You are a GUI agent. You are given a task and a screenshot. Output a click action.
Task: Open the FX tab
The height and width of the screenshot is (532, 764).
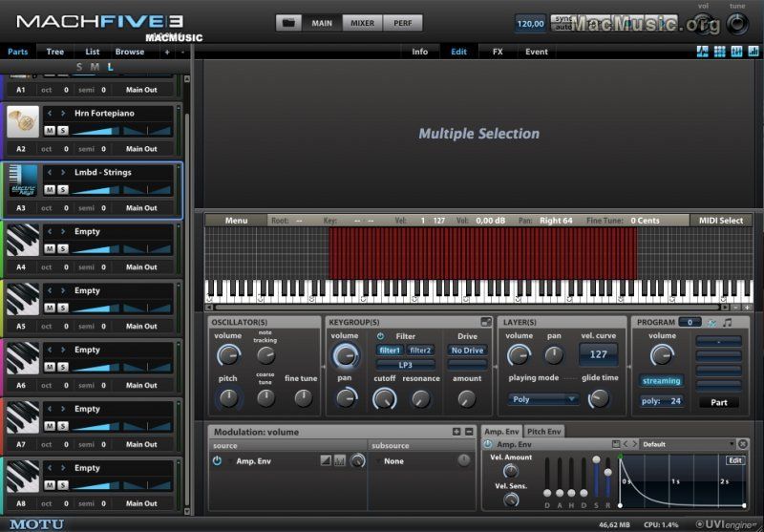(498, 52)
